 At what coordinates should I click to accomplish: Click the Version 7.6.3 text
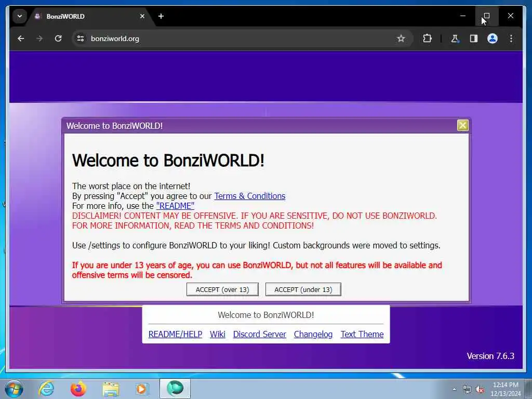point(490,356)
